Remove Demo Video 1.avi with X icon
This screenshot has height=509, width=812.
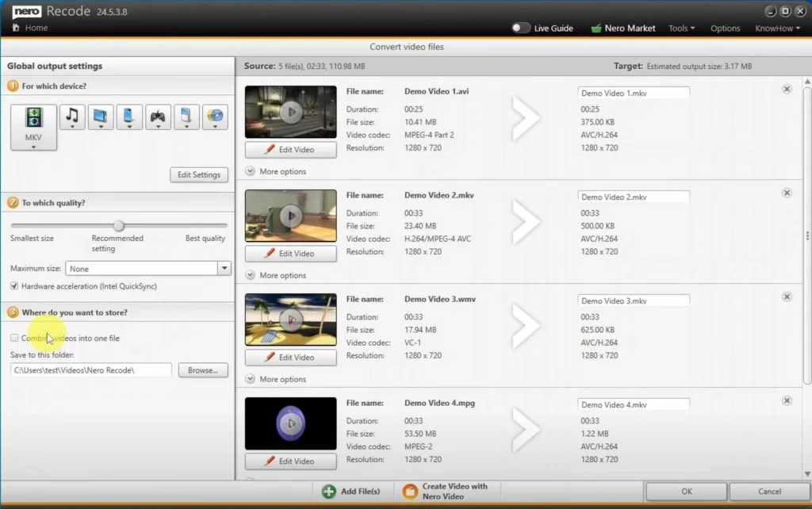787,89
